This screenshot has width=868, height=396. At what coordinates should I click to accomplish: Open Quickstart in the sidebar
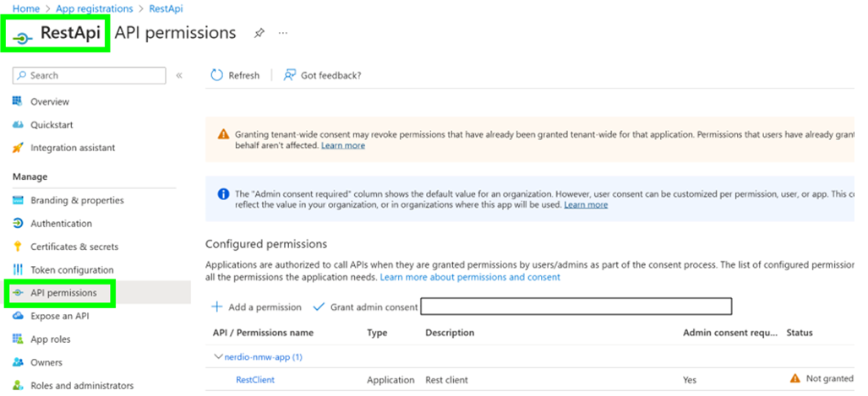click(52, 125)
